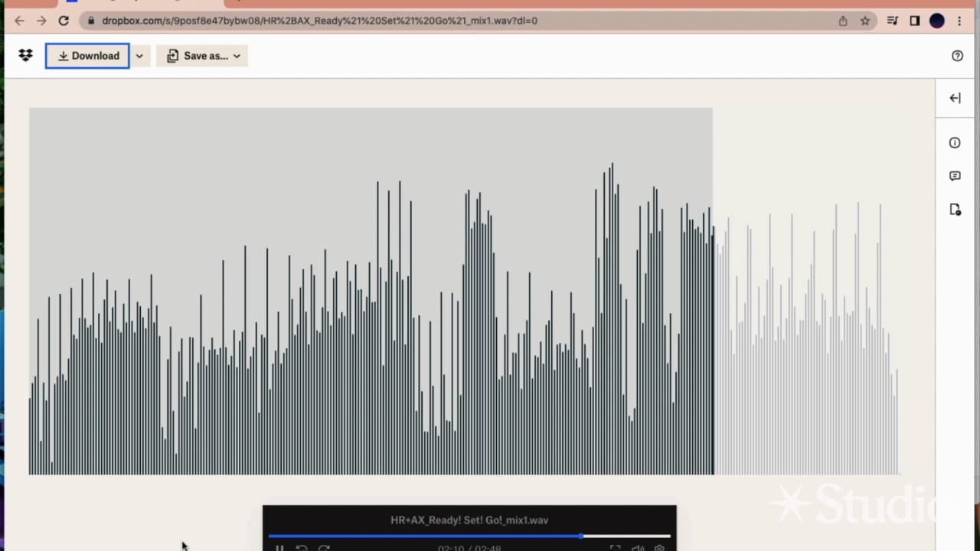This screenshot has height=551, width=980.
Task: Open the file info panel icon
Action: 955,142
